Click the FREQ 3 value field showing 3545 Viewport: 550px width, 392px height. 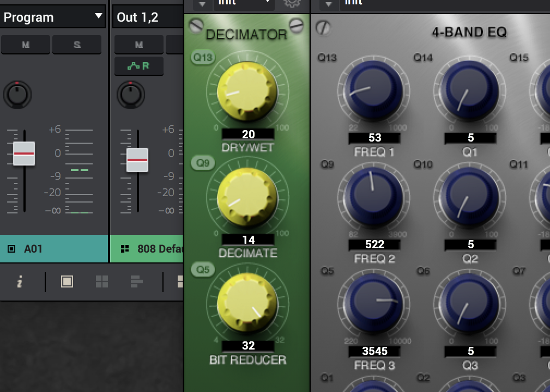(374, 351)
